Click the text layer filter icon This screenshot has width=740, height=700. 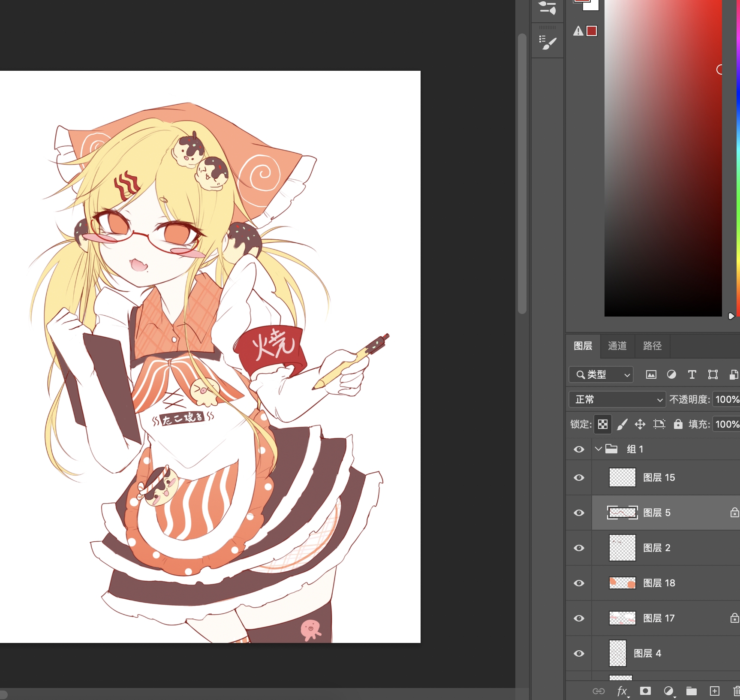click(x=692, y=374)
